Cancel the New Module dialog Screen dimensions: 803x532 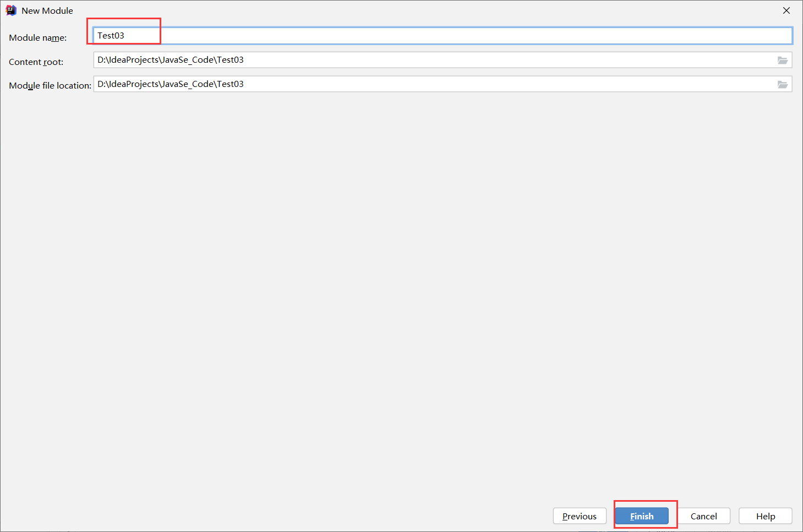pos(703,516)
